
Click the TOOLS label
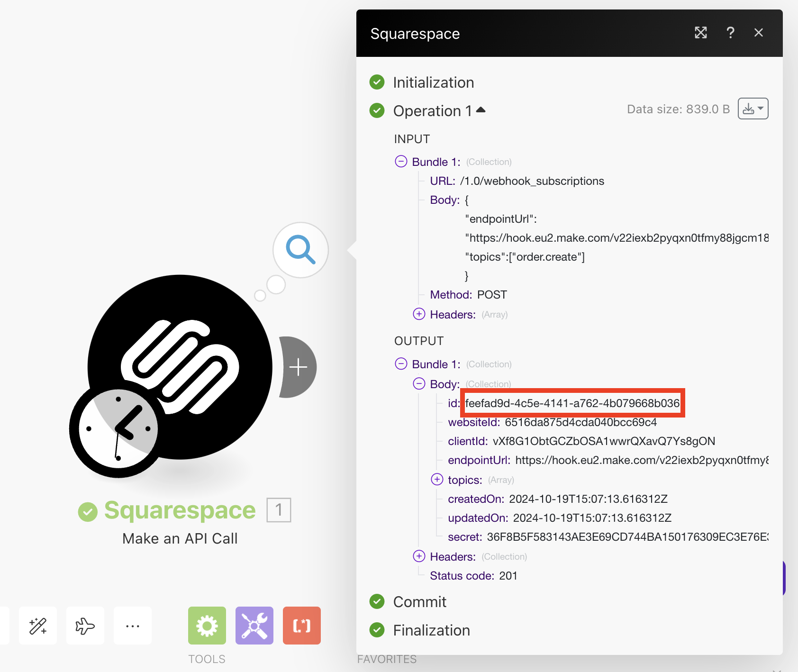pos(207,659)
